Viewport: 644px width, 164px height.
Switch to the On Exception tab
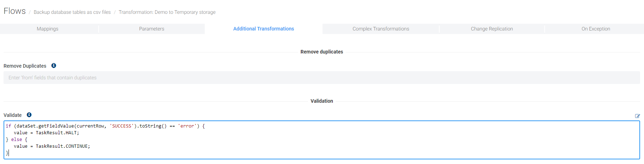596,29
